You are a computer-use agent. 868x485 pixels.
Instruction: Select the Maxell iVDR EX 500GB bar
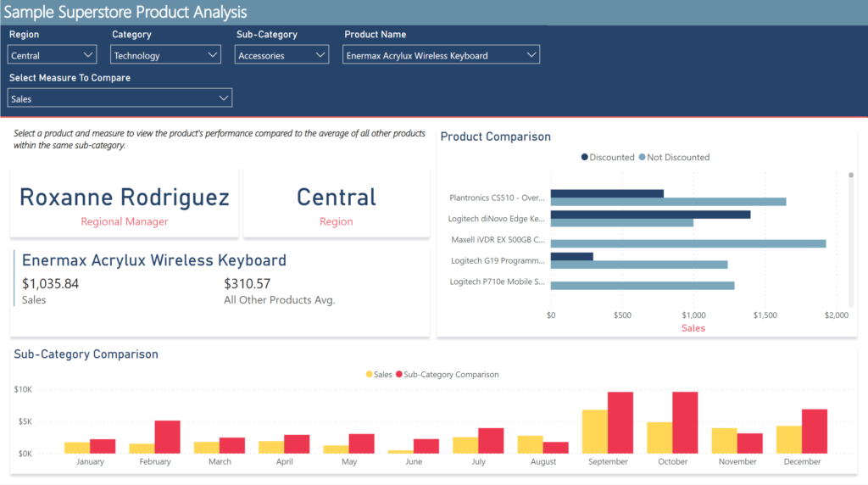click(x=687, y=243)
